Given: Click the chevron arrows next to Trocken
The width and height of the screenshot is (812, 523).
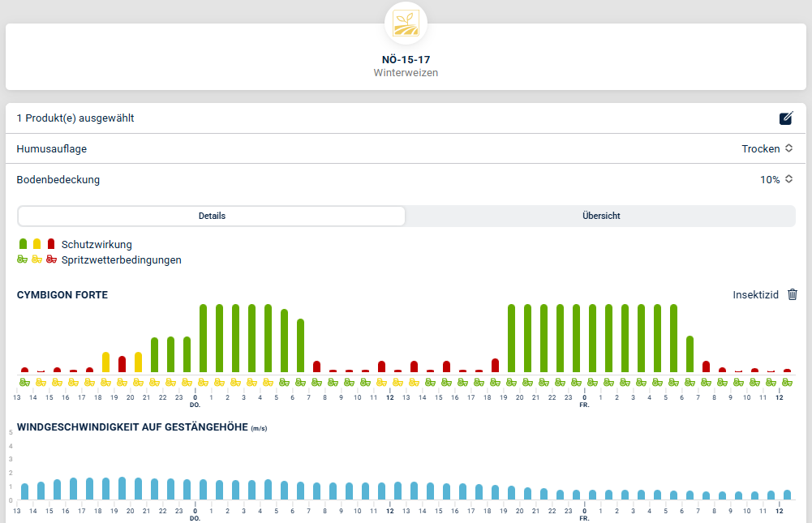Looking at the screenshot, I should tap(788, 148).
